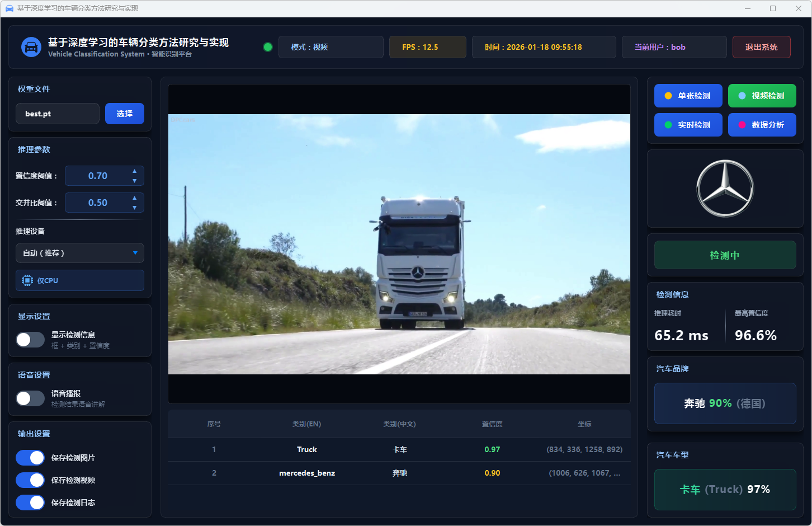Start 实时检测 real-time detection
The height and width of the screenshot is (526, 812).
click(x=688, y=125)
